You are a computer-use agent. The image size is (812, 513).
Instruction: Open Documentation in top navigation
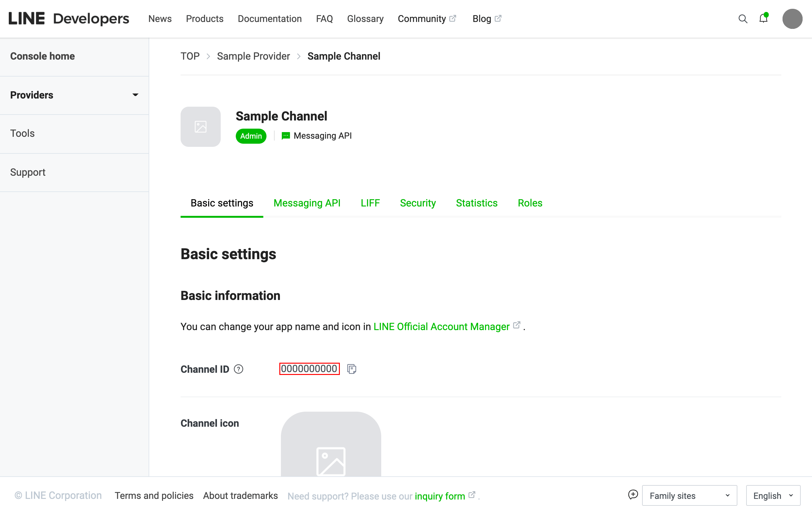coord(269,19)
